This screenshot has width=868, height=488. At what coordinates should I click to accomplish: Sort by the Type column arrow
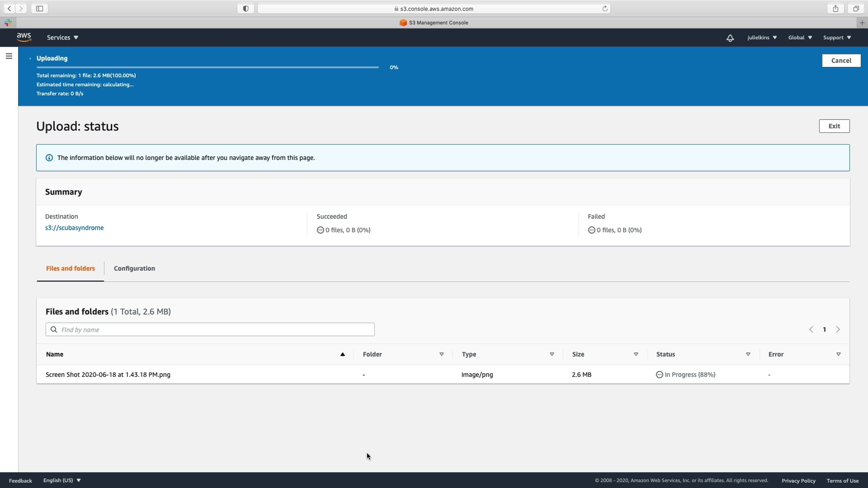click(x=552, y=354)
